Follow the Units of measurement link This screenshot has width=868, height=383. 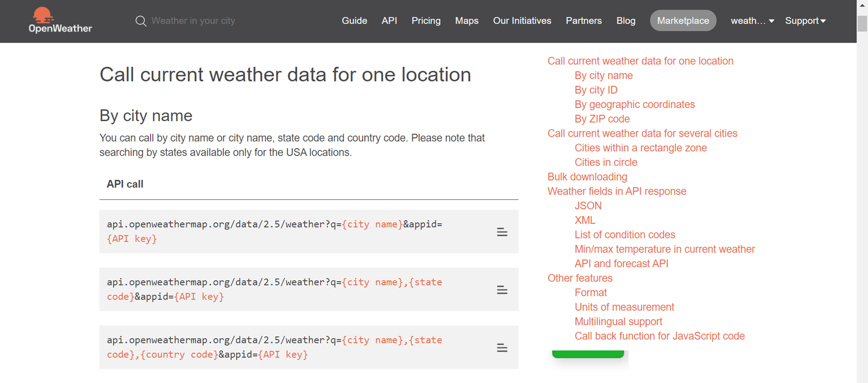point(624,307)
